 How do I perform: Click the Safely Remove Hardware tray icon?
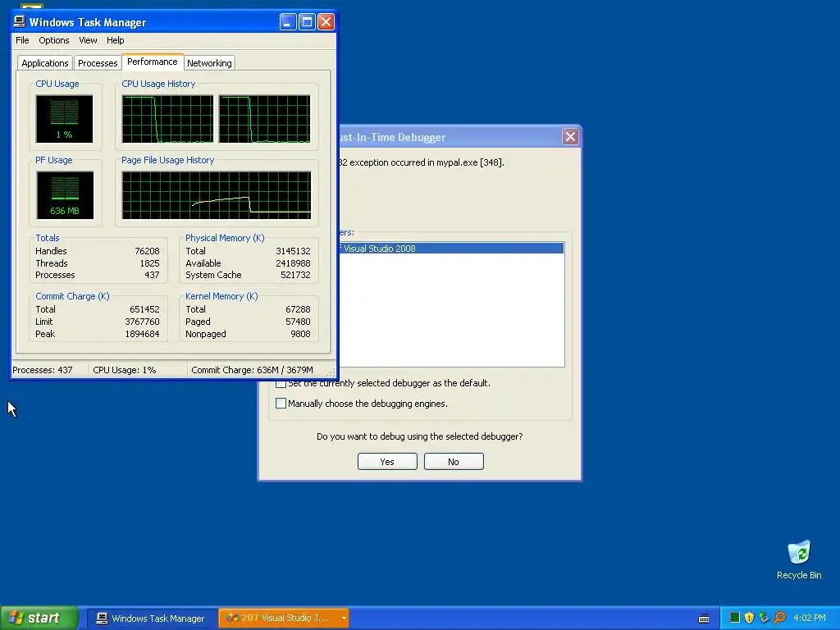click(x=764, y=618)
